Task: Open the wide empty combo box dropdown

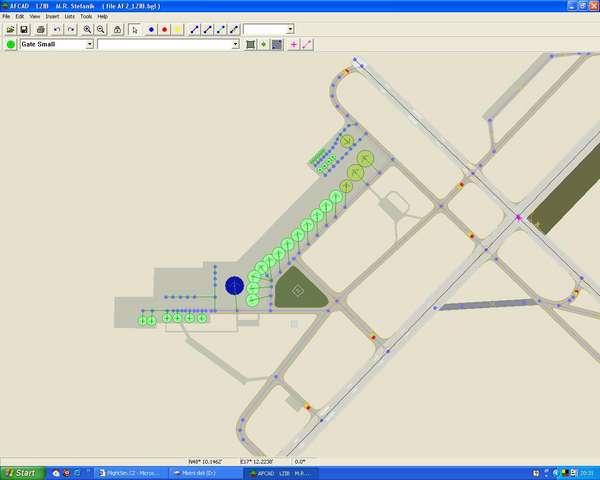Action: click(235, 44)
